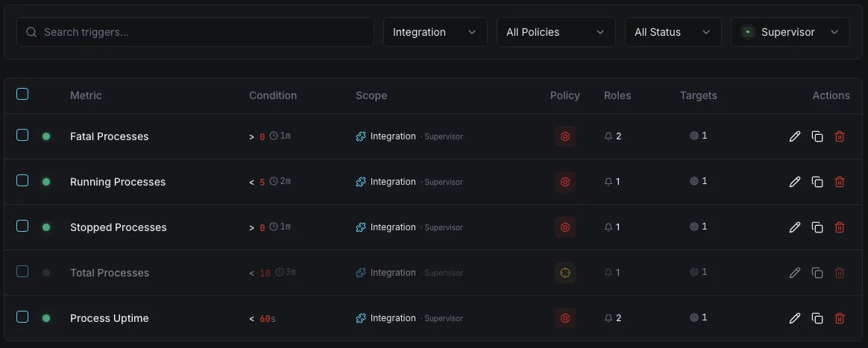Sort by the Policy column header
The width and height of the screenshot is (868, 348).
[565, 95]
